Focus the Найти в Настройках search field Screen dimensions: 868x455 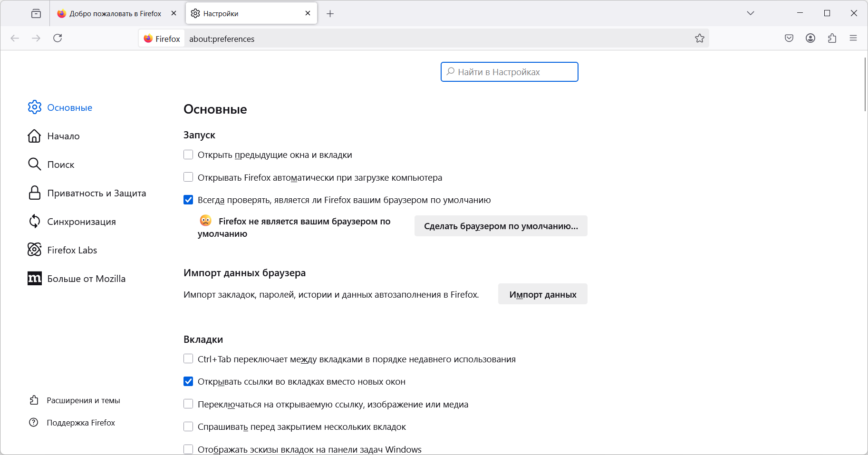tap(510, 72)
